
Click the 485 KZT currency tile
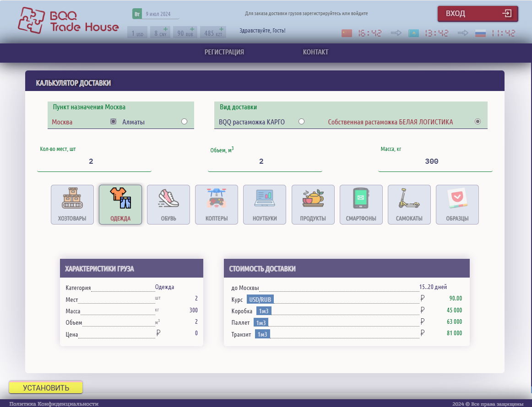[x=213, y=32]
